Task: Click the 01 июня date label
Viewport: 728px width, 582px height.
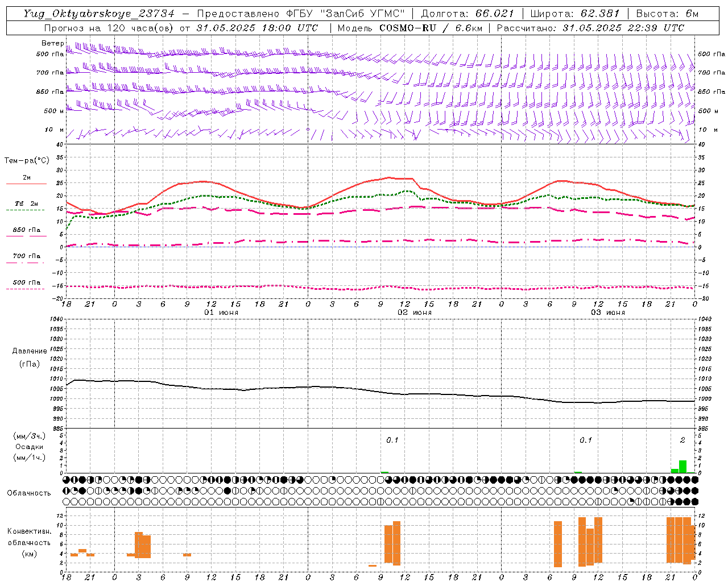Action: point(221,313)
